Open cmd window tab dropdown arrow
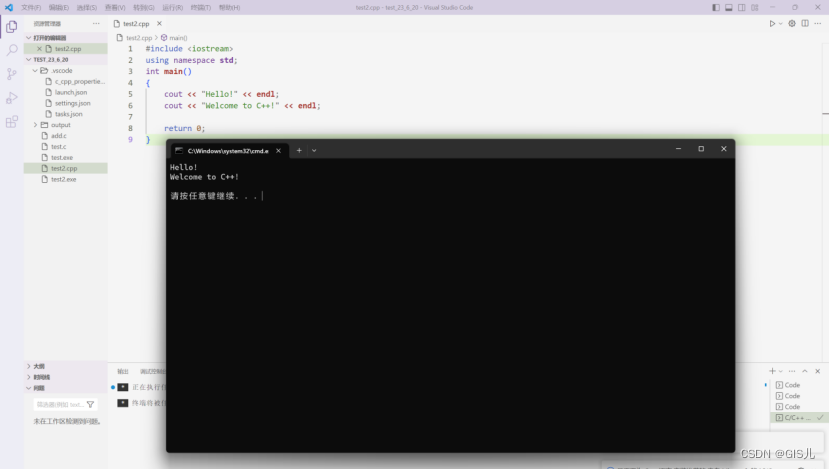 click(314, 150)
